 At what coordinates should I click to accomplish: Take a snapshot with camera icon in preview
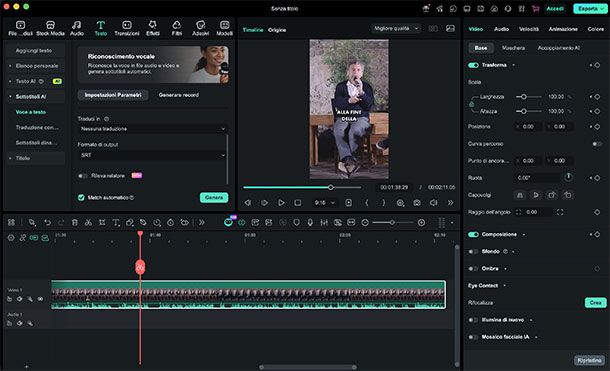(x=417, y=203)
